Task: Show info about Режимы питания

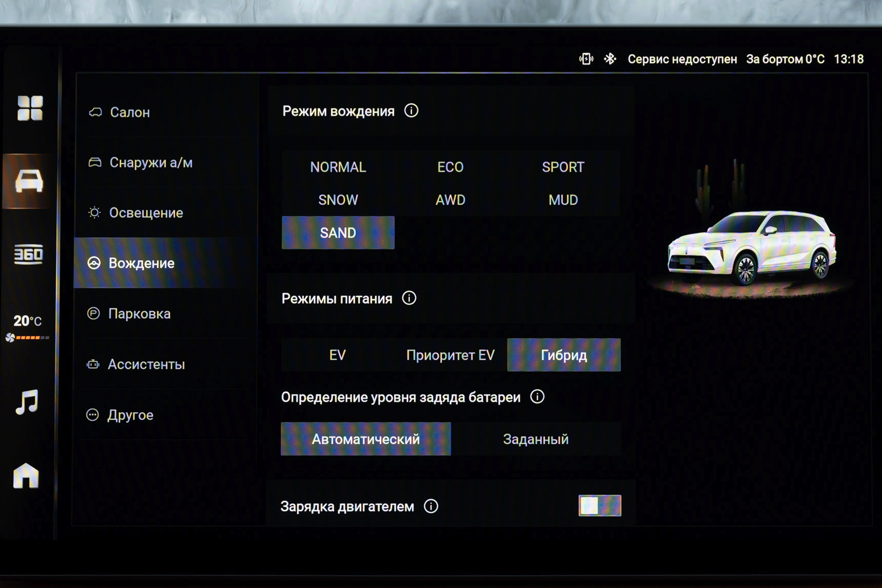Action: click(x=409, y=298)
